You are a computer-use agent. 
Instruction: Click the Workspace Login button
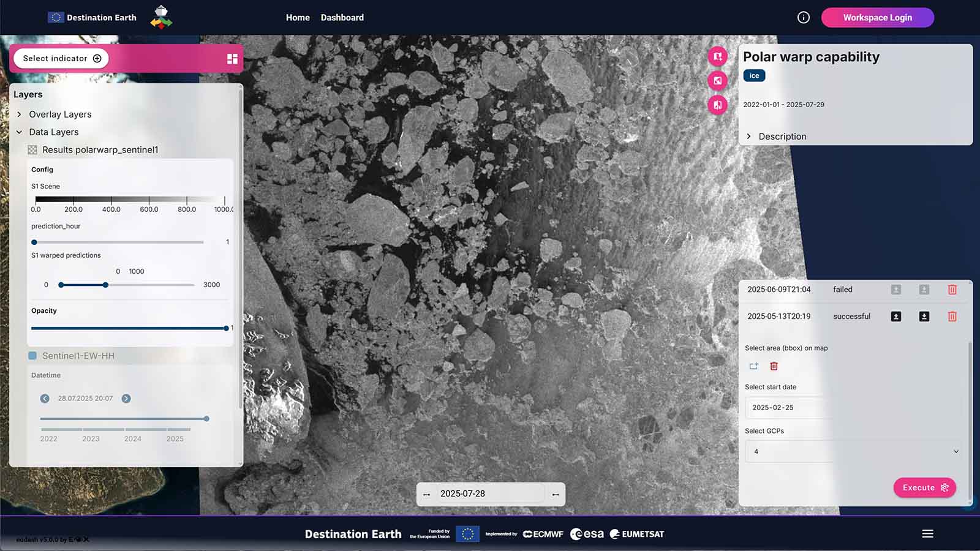(877, 18)
